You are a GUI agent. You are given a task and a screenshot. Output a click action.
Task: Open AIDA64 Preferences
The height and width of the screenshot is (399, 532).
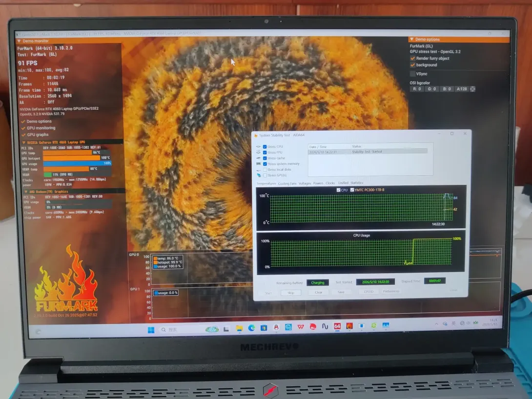pyautogui.click(x=391, y=291)
